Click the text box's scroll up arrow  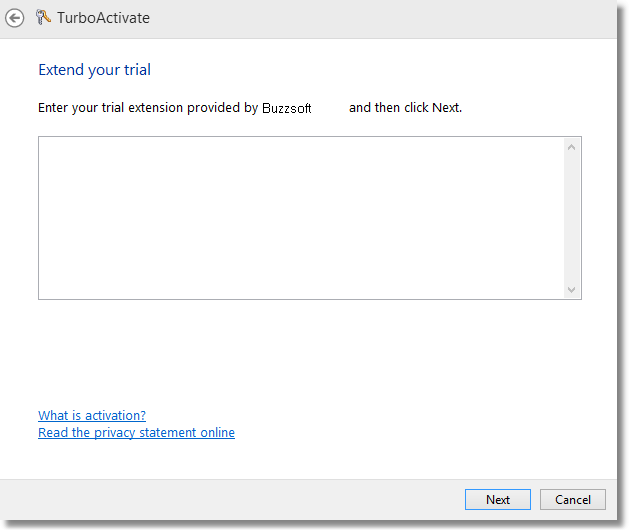click(571, 148)
